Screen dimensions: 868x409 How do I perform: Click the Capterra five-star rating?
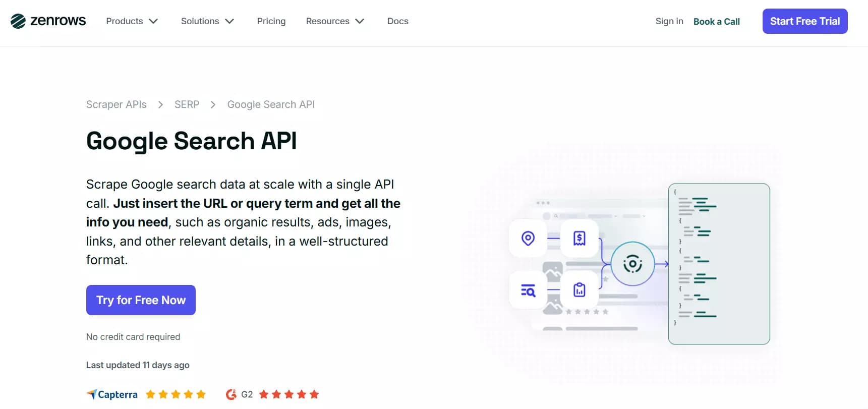coord(176,394)
